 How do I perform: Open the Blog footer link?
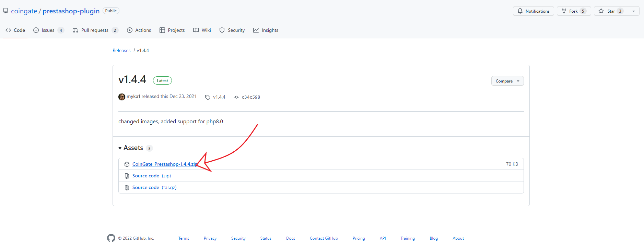(434, 238)
